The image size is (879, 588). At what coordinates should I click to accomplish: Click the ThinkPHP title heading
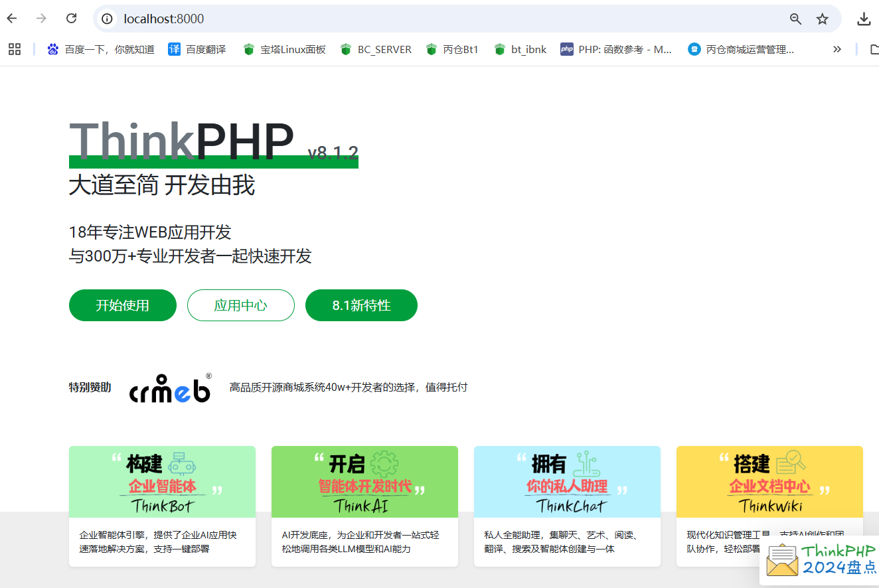(182, 141)
